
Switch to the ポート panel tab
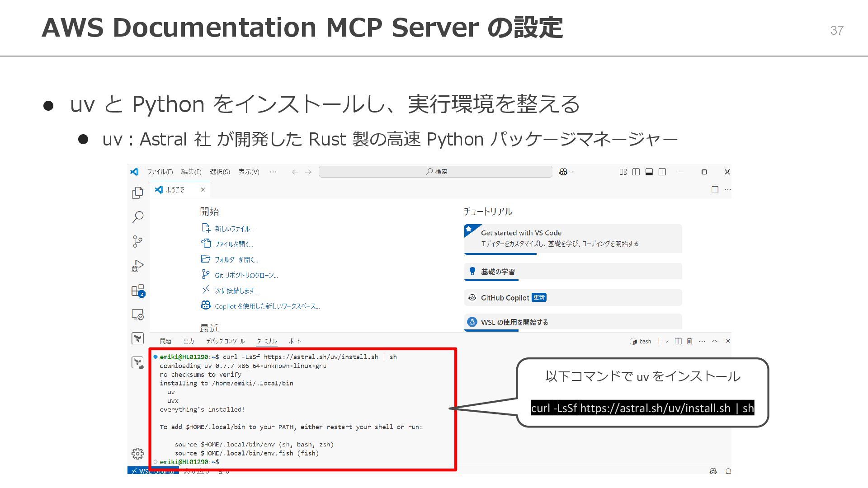pyautogui.click(x=295, y=341)
